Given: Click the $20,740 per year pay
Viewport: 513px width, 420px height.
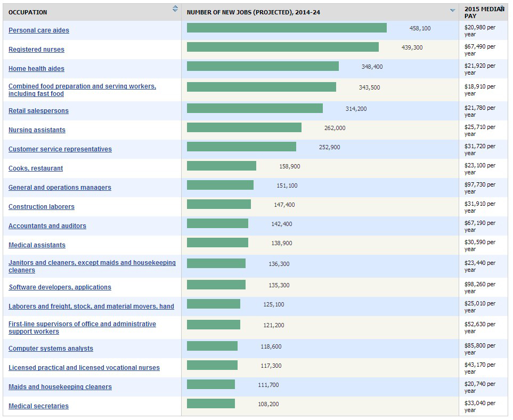Looking at the screenshot, I should [x=479, y=387].
